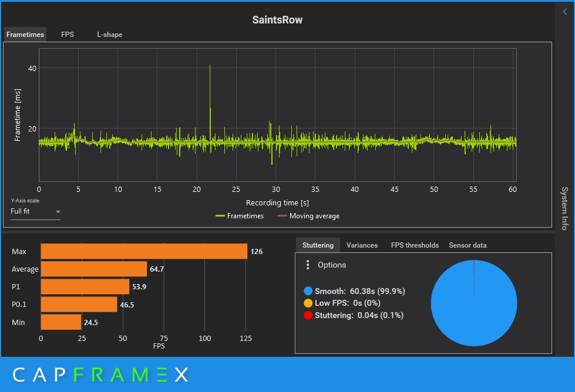Viewport: 575px width, 392px height.
Task: Click the Y-Axis scale dropdown arrow
Action: tap(58, 212)
